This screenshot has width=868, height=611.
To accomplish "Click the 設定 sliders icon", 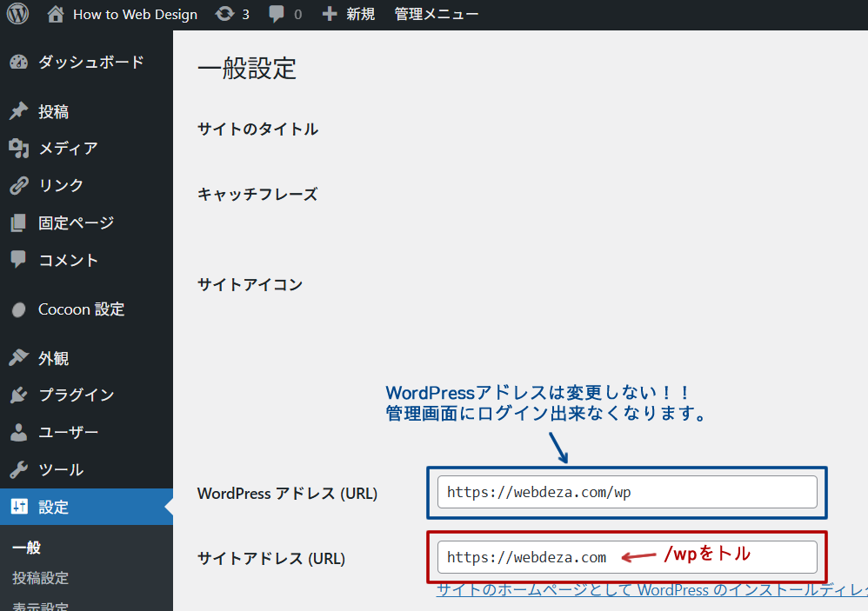I will coord(19,506).
